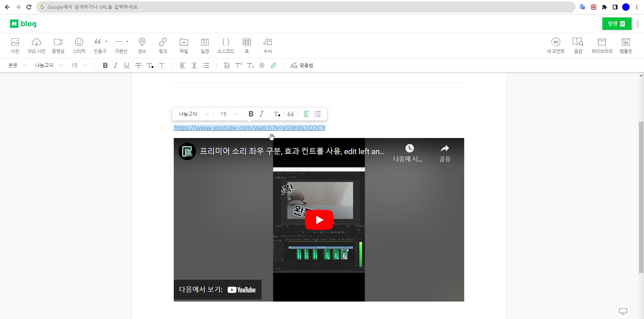Click the page vertical scrollbar

coord(641,197)
